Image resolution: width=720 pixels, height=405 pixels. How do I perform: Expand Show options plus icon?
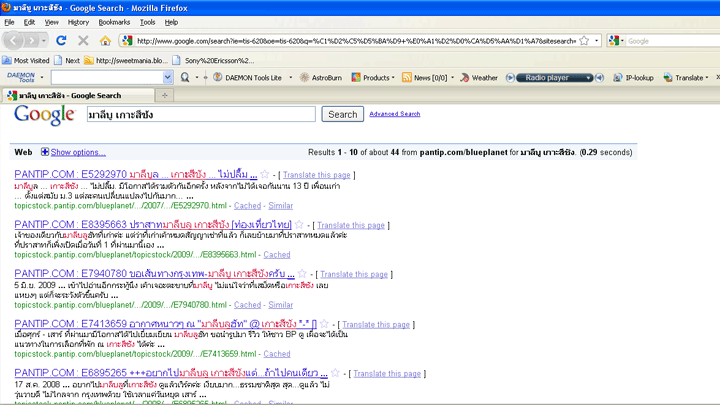coord(45,152)
